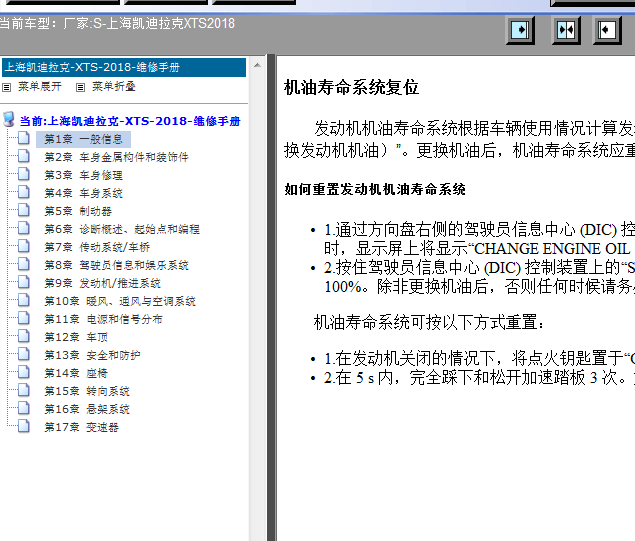Open chapter 第2章 车身金属构件和装饰件
The image size is (635, 541).
116,157
